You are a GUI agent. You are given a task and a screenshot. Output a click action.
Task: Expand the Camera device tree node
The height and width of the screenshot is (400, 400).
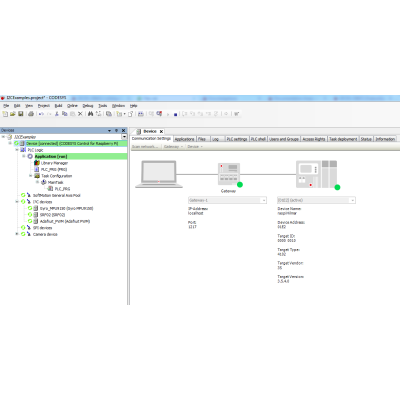tap(17, 234)
